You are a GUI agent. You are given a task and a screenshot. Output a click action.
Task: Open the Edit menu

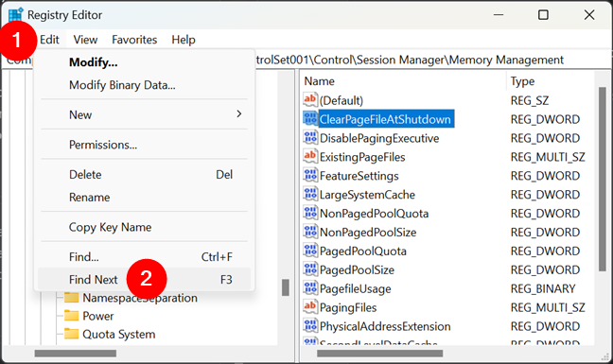[49, 40]
